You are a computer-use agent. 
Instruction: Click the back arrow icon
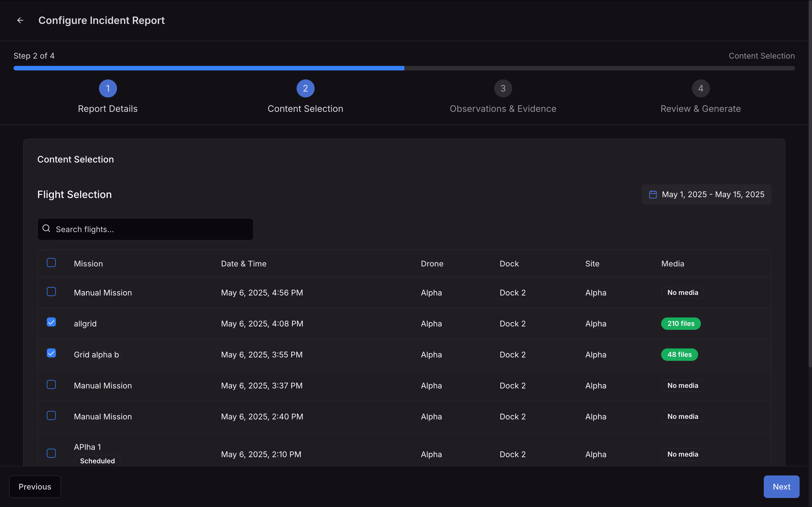tap(20, 21)
